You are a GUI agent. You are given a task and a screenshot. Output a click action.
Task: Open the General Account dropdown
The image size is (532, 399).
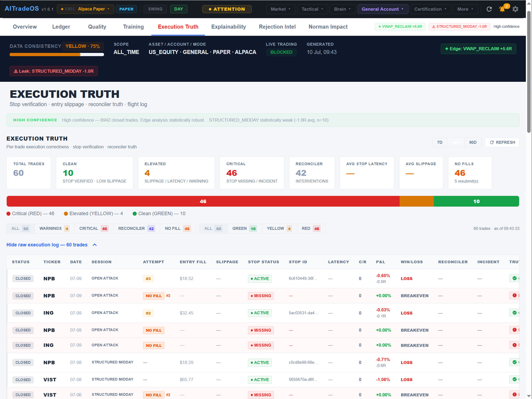383,9
